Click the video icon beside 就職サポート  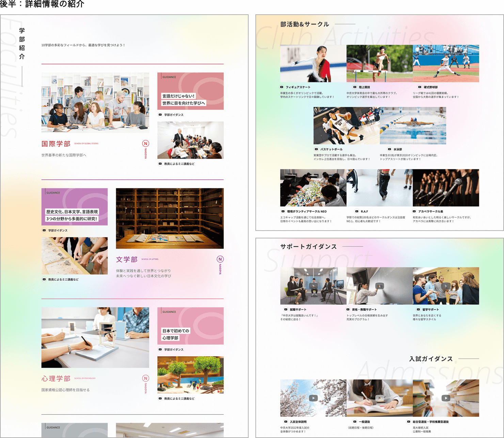click(286, 310)
